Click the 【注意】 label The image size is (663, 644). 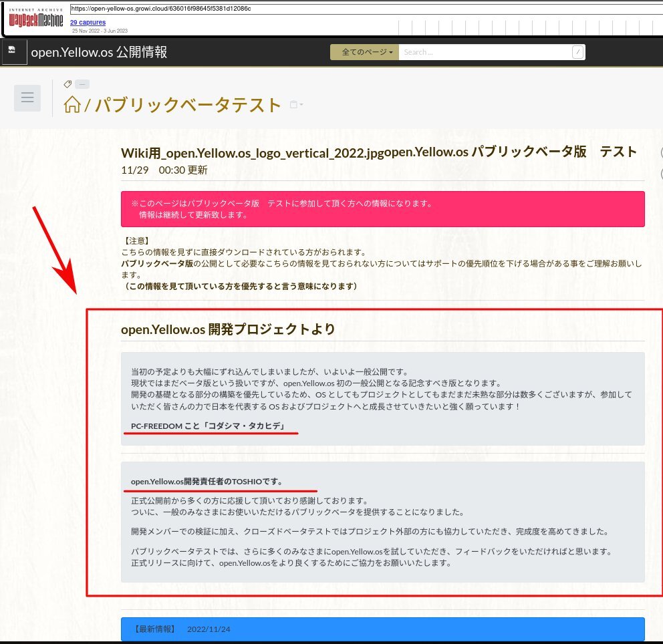[x=136, y=241]
